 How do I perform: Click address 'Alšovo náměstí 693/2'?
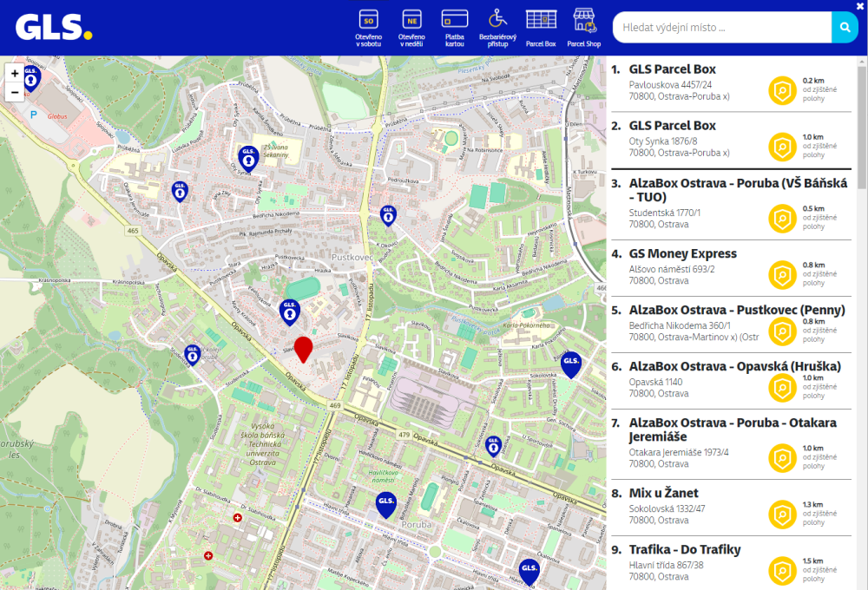pyautogui.click(x=672, y=269)
